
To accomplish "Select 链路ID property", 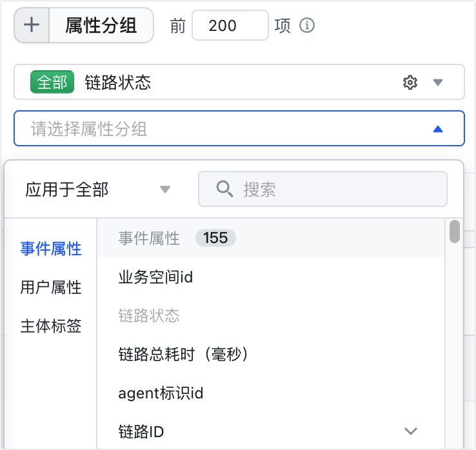I will coord(271,431).
